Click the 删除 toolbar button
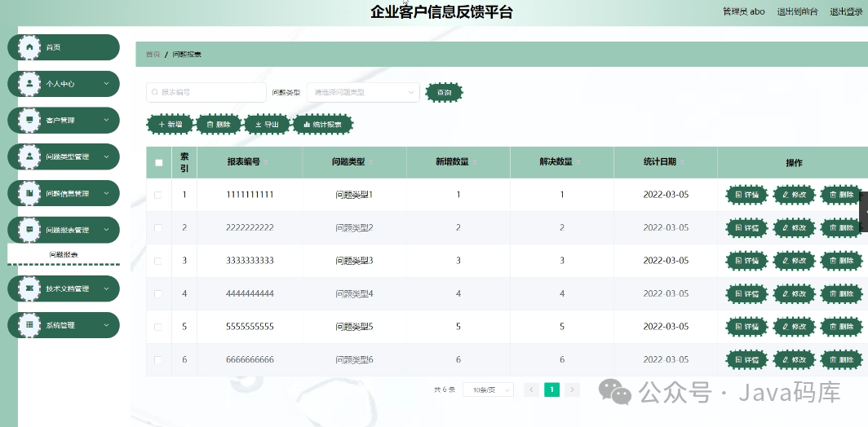 pyautogui.click(x=219, y=125)
